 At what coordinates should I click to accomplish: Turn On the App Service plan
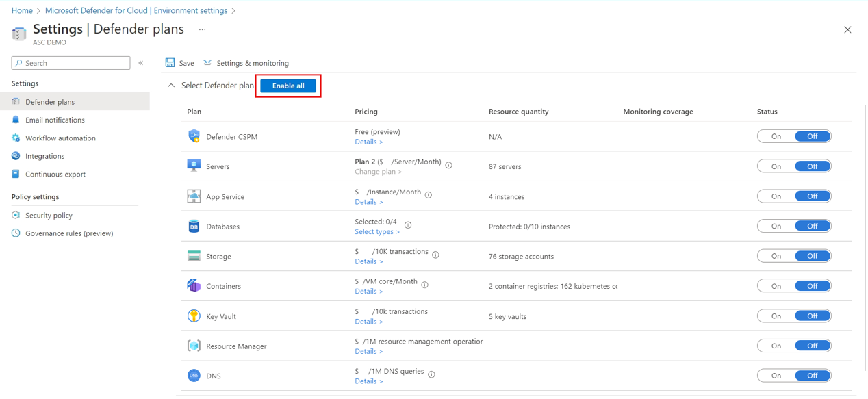pyautogui.click(x=776, y=196)
